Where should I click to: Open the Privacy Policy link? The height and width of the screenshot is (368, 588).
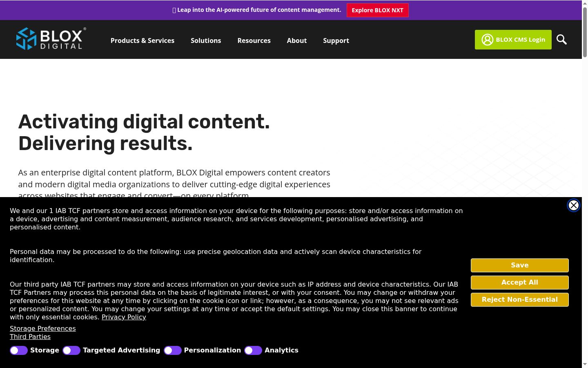124,317
